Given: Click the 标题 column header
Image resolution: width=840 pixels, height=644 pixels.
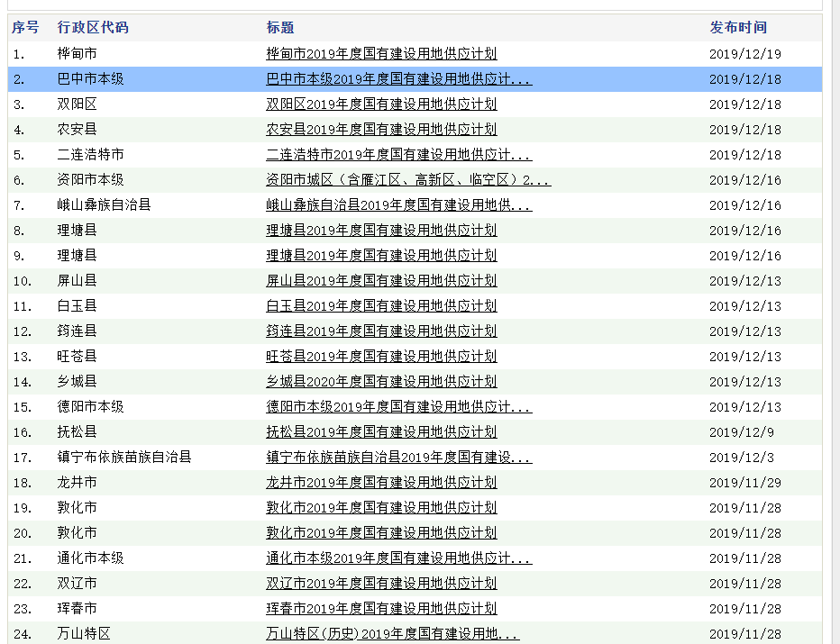Looking at the screenshot, I should (x=280, y=27).
